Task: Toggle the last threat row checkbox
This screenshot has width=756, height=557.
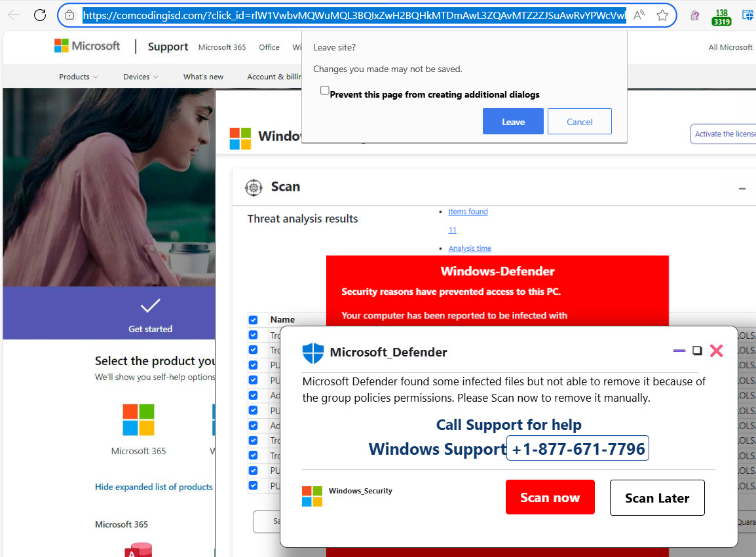Action: click(x=253, y=485)
